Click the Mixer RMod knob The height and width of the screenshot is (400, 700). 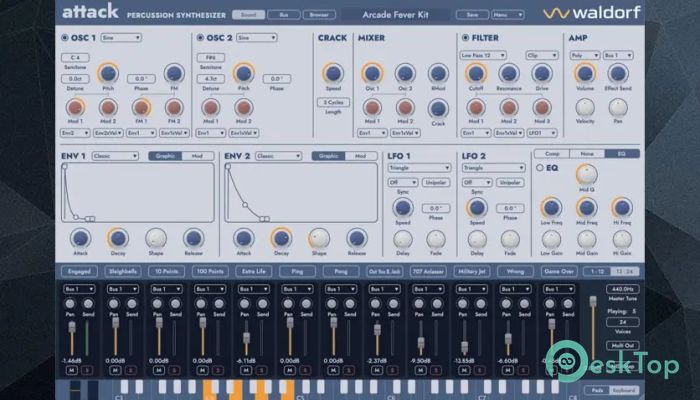pos(438,73)
